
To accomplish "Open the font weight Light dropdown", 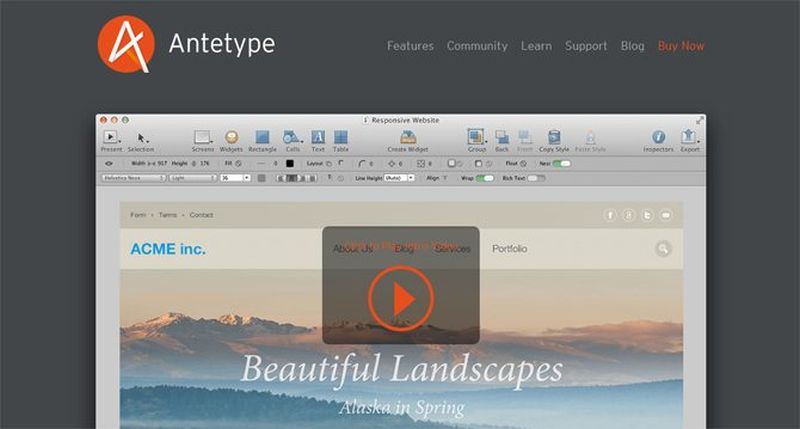I will [193, 178].
